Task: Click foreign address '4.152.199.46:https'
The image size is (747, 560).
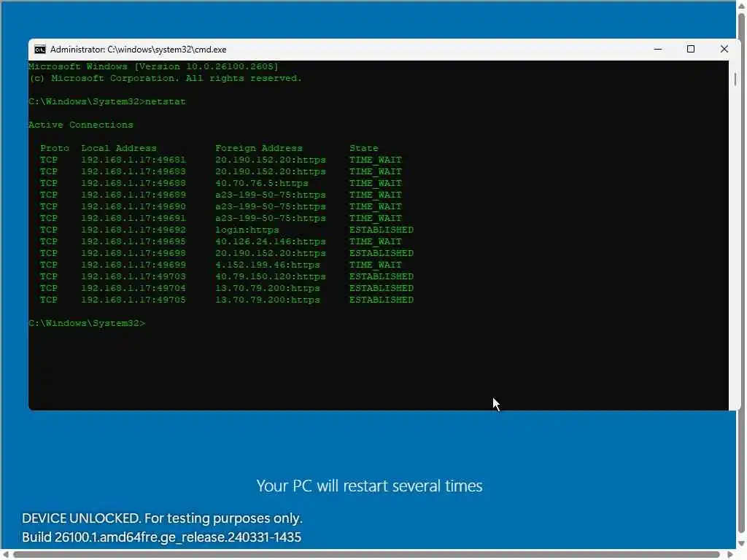Action: (x=268, y=265)
